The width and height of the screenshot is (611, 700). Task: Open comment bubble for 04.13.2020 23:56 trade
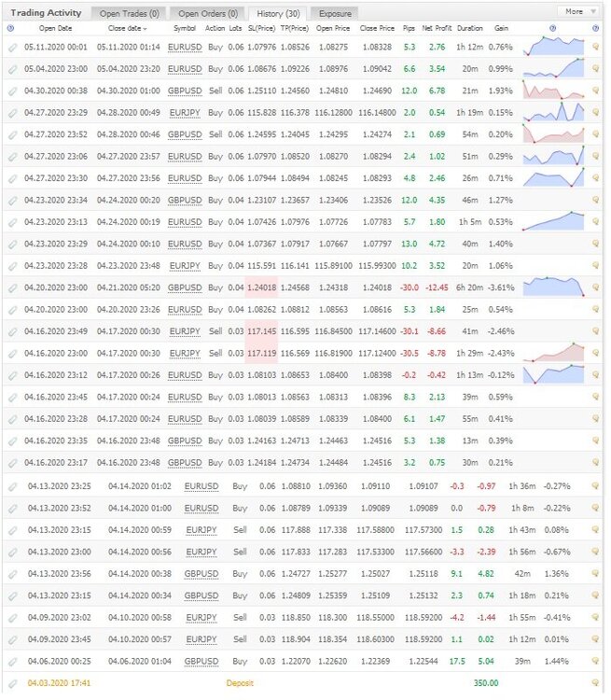click(595, 573)
